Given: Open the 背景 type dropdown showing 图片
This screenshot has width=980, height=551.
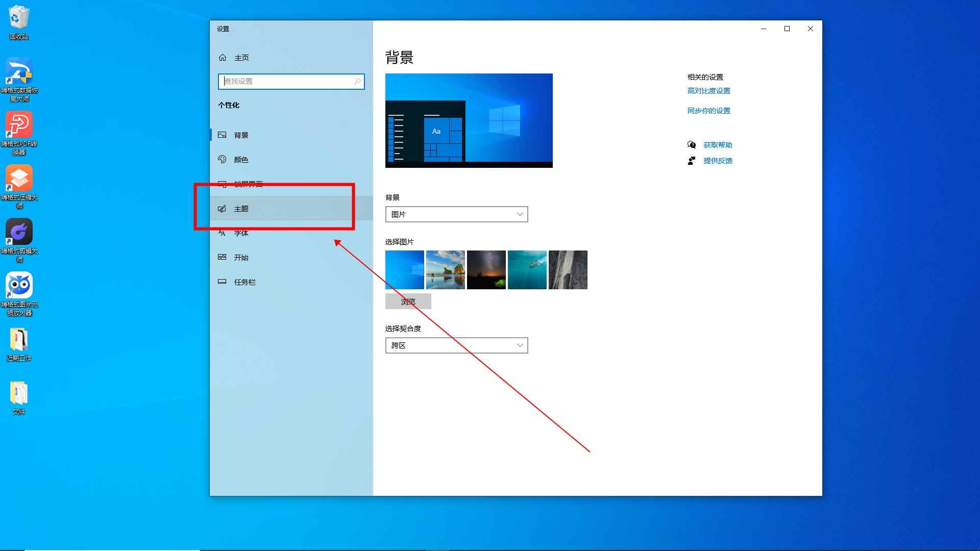Looking at the screenshot, I should coord(456,214).
